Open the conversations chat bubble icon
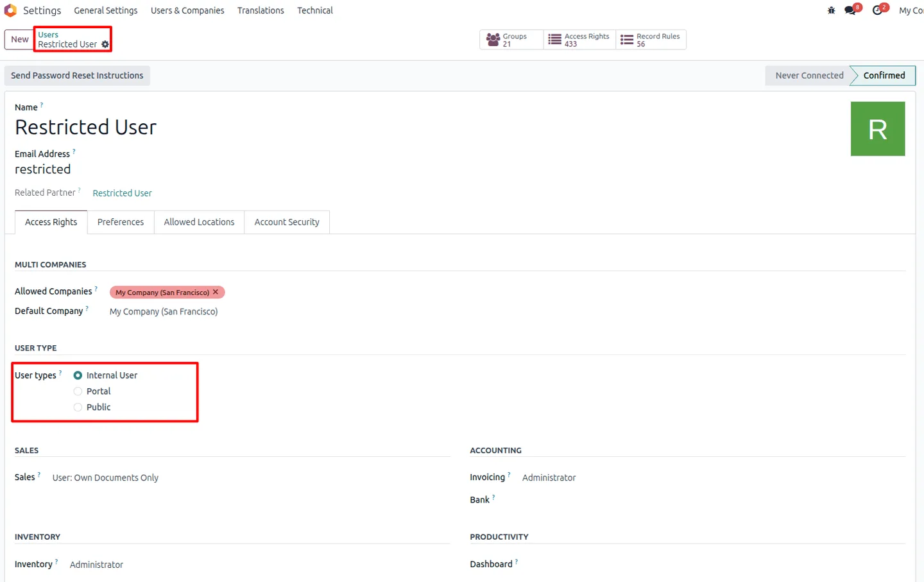 tap(850, 10)
